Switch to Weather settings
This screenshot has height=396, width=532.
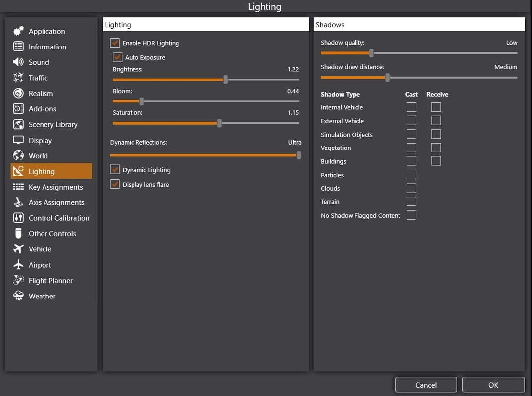coord(51,296)
